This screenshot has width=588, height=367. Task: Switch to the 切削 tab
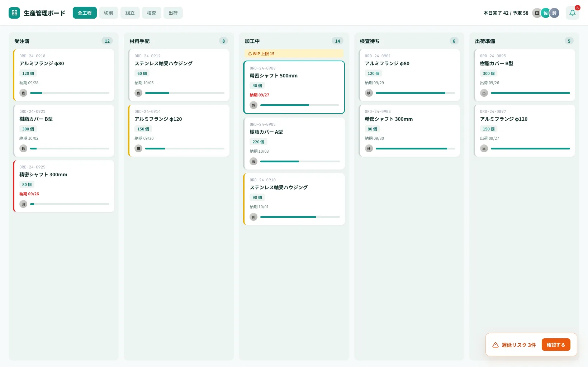click(108, 13)
